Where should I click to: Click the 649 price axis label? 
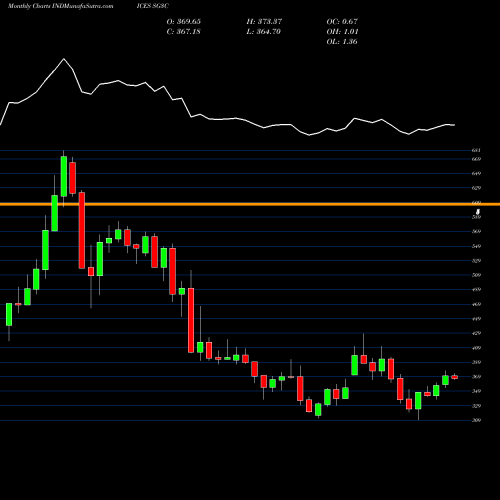point(476,174)
